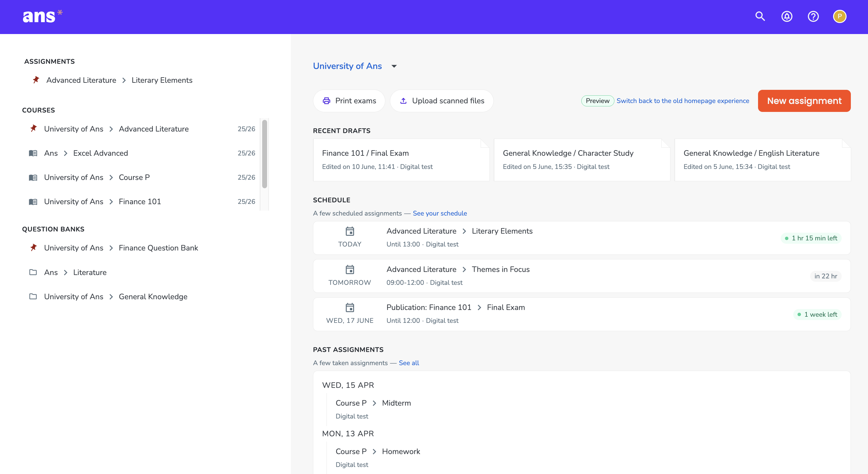Open See all past assignments link
This screenshot has height=474, width=868.
point(409,363)
